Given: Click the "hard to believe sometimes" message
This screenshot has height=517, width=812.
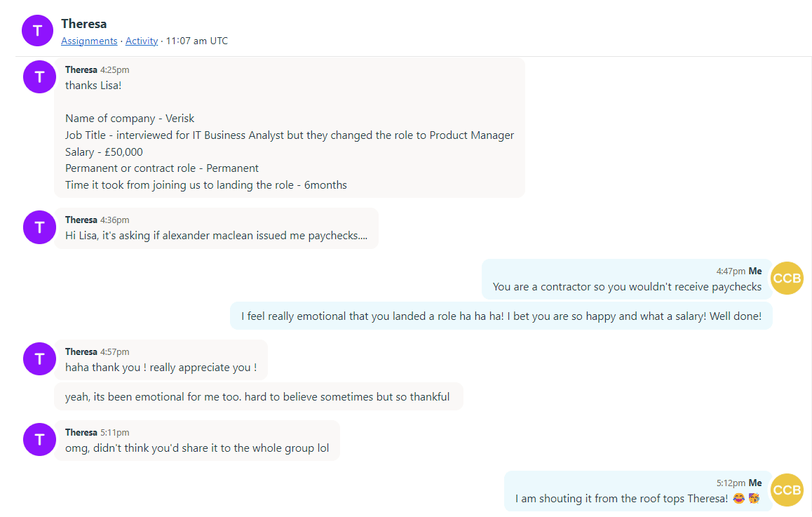Looking at the screenshot, I should (x=257, y=397).
